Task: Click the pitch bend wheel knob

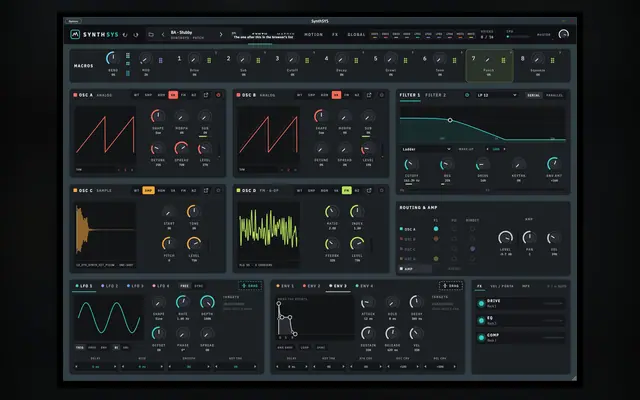Action: [113, 58]
